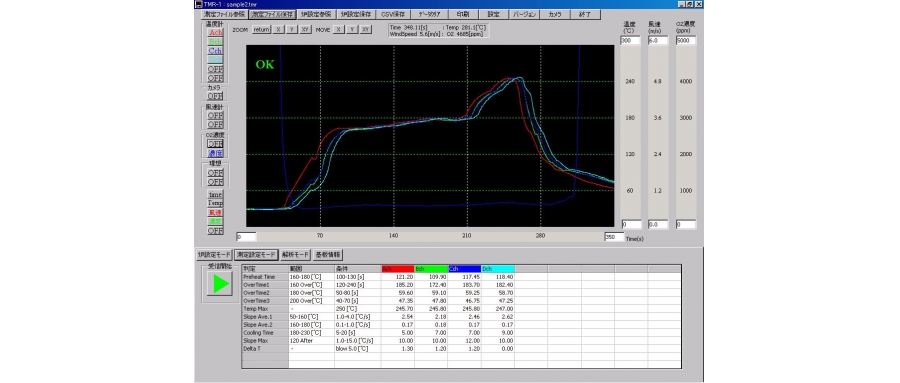Select the Preheat Time row label
Screen dimensions: 900x383
coord(265,276)
